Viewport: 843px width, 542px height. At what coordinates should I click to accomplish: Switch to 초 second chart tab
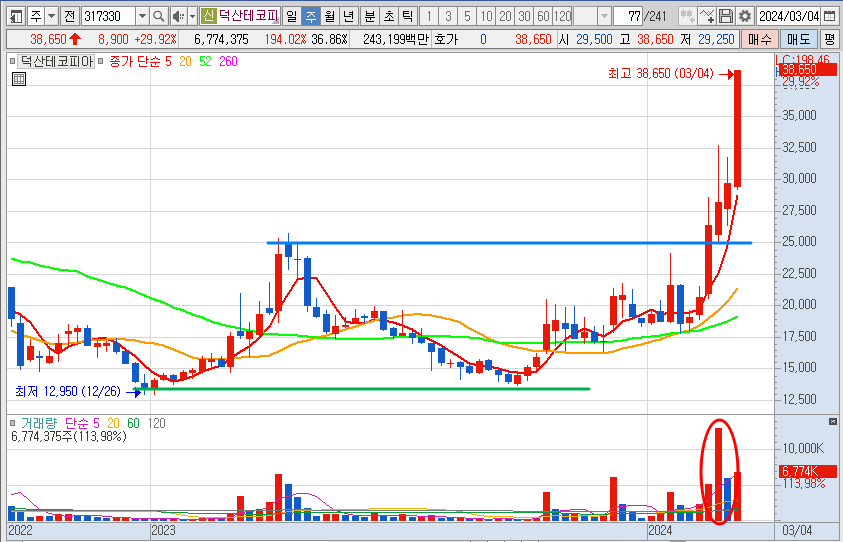(x=388, y=17)
